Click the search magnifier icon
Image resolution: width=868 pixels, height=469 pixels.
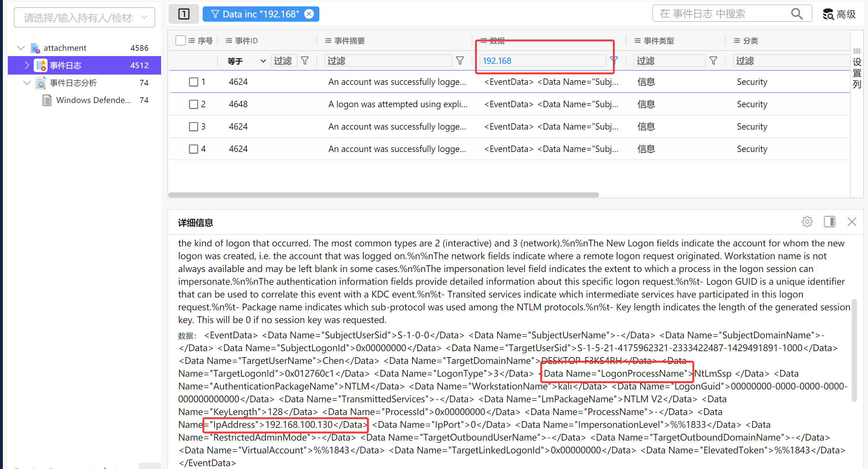coord(797,14)
